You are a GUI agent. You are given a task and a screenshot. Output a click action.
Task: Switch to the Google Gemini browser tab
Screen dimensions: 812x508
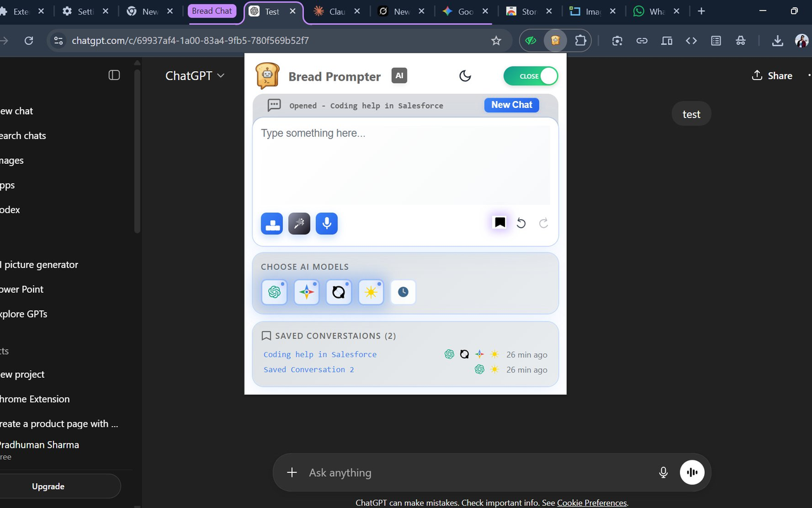(465, 11)
